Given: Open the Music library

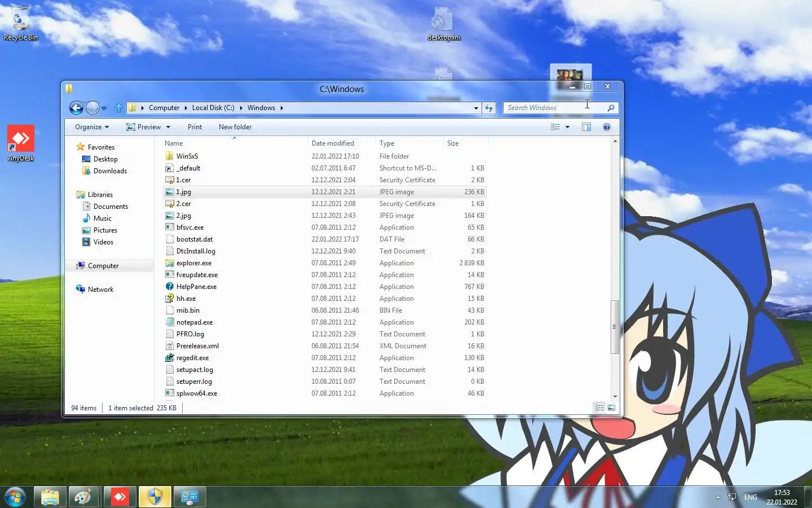Looking at the screenshot, I should 102,218.
